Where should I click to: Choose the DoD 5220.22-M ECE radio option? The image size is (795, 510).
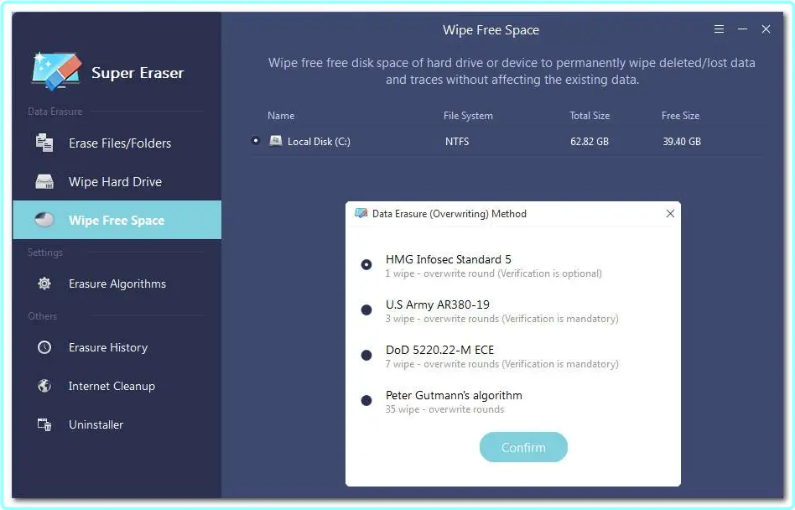(366, 356)
